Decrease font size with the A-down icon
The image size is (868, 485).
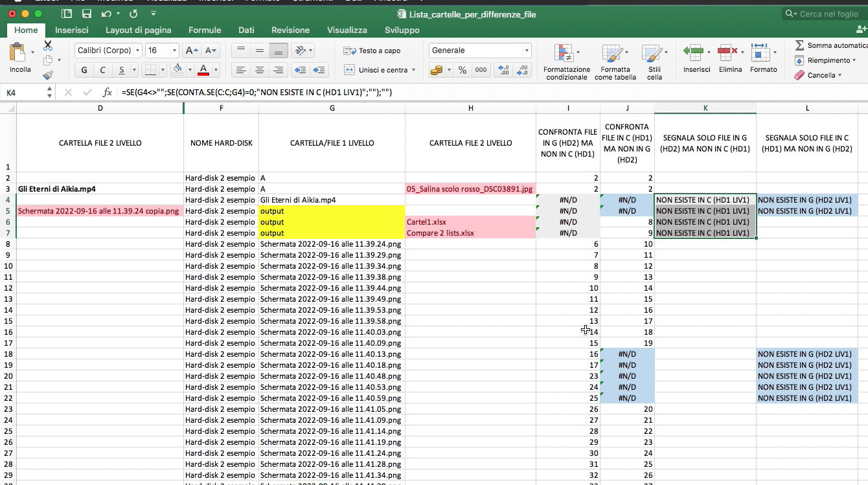pos(211,51)
